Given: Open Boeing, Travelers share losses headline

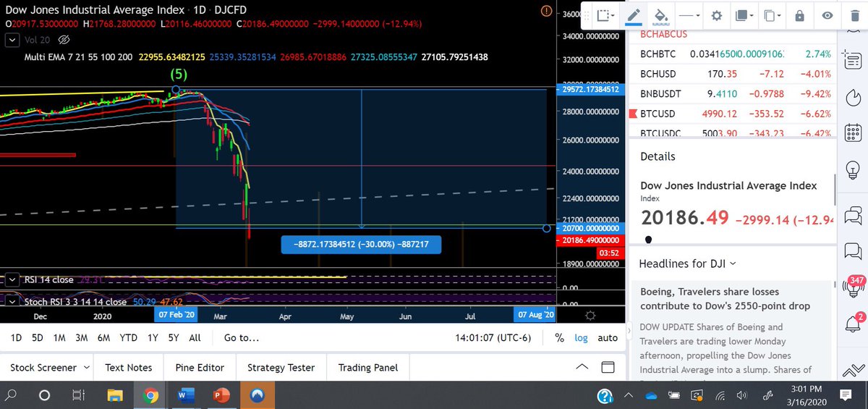Looking at the screenshot, I should pos(724,299).
